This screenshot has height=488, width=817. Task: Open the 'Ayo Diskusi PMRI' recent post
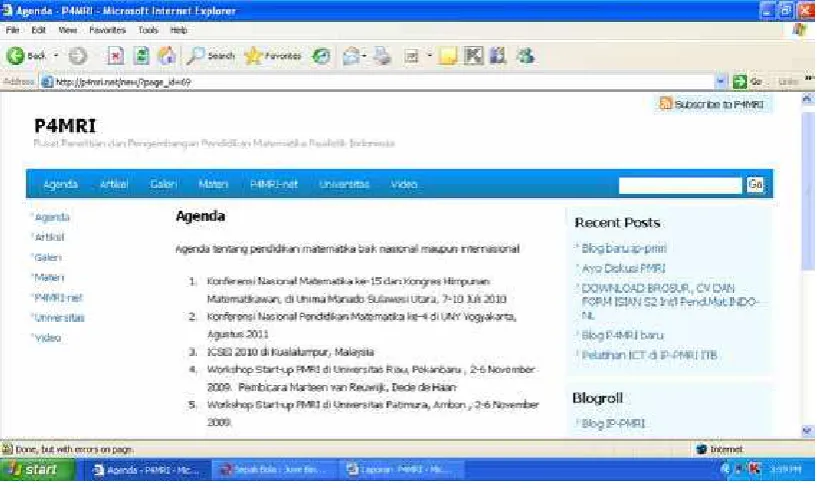click(x=623, y=269)
